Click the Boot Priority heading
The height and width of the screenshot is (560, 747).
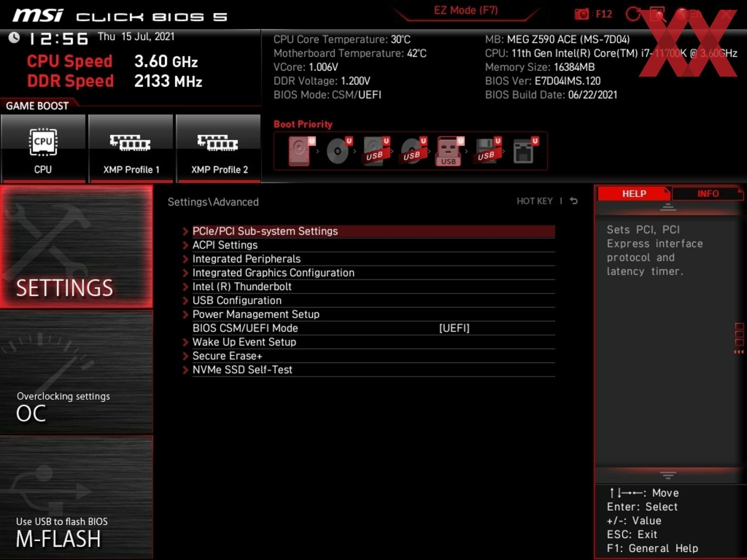303,124
